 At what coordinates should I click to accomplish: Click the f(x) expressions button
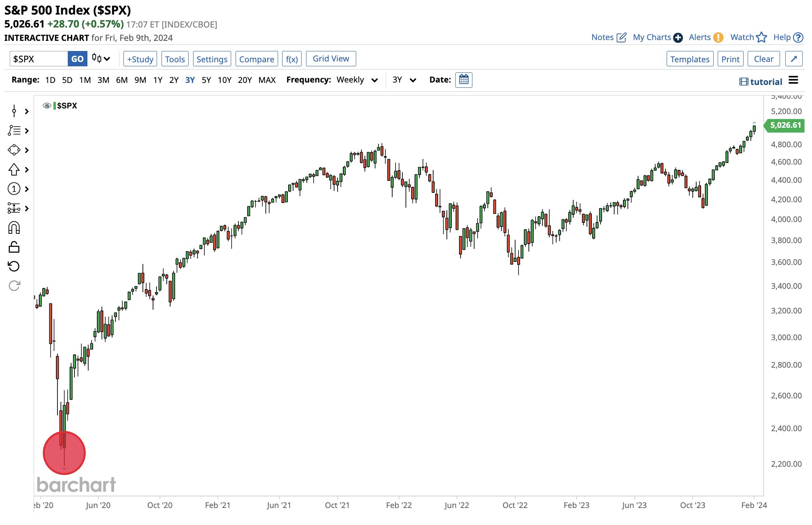292,59
